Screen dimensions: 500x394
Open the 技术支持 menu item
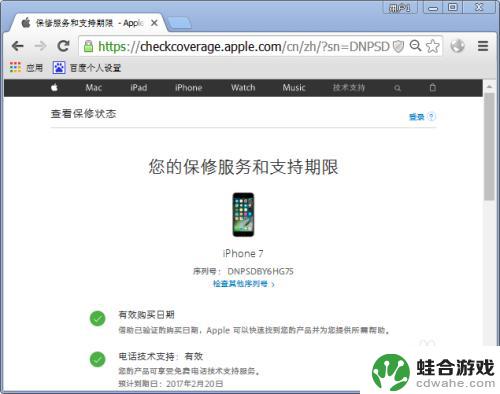pos(349,88)
